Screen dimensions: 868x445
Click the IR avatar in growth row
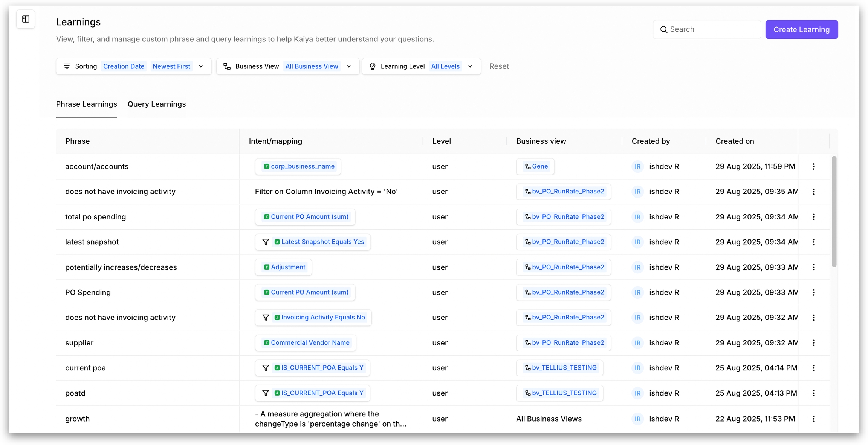click(637, 419)
